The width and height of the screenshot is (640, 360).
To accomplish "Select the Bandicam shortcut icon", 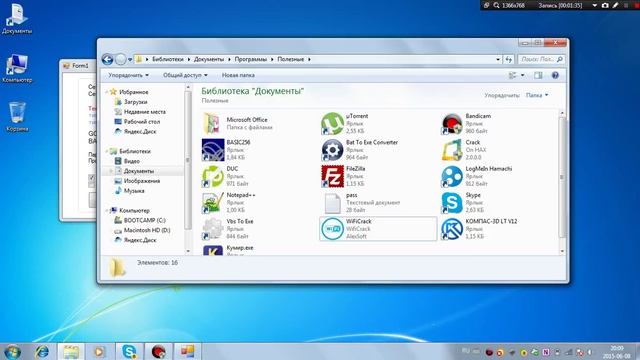I will pyautogui.click(x=451, y=123).
